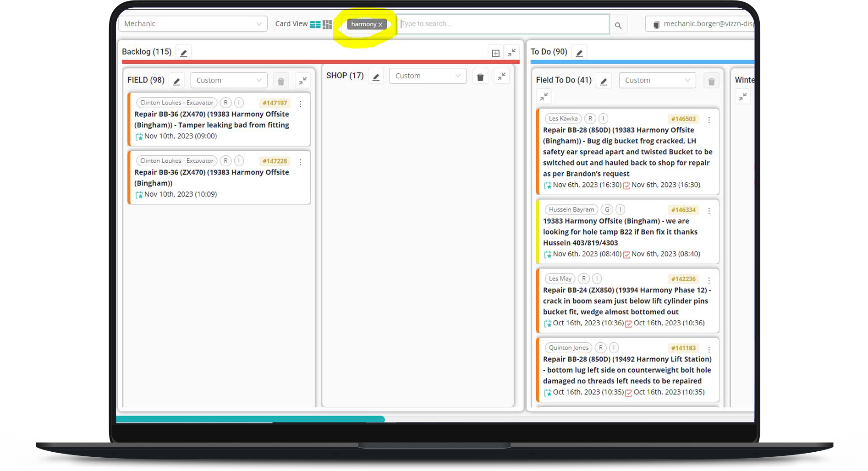The image size is (868, 471).
Task: Click the Clinton Loukes tag on card #147228
Action: (x=176, y=161)
